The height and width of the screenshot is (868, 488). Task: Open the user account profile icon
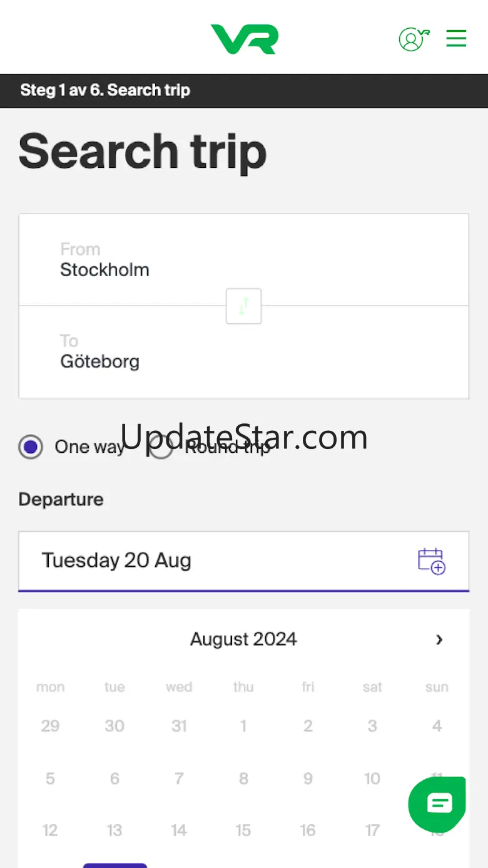pyautogui.click(x=413, y=39)
